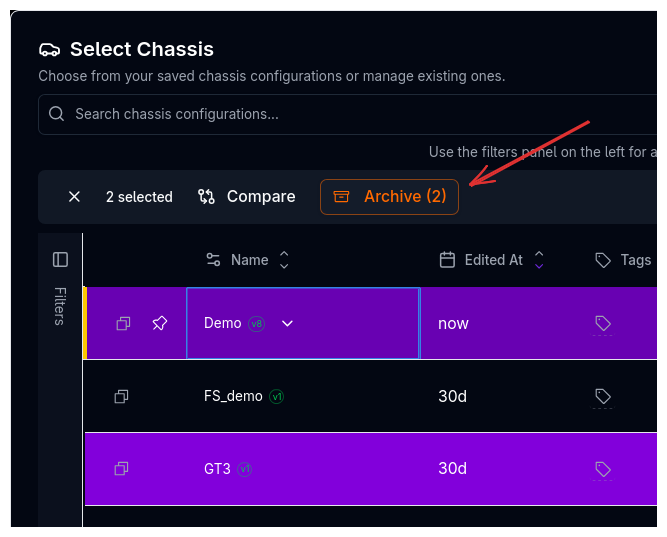Image resolution: width=667 pixels, height=537 pixels.
Task: Click the duplicate icon on Demo row
Action: point(123,323)
